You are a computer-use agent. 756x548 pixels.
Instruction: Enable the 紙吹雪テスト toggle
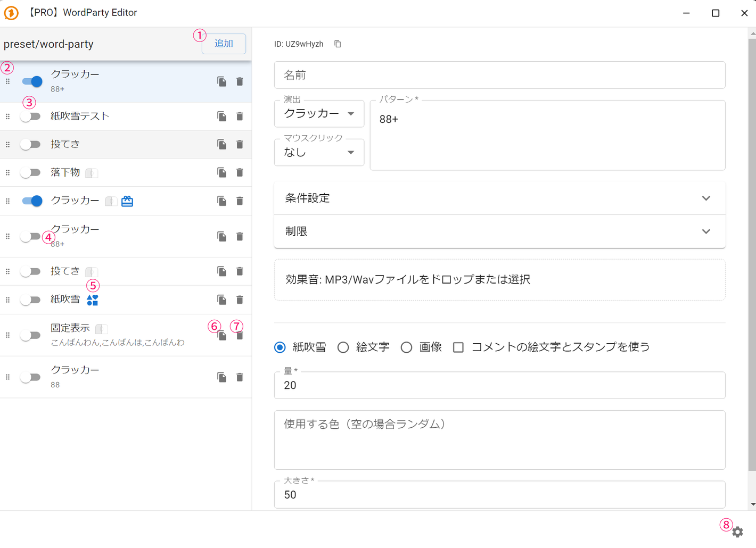[x=30, y=117]
